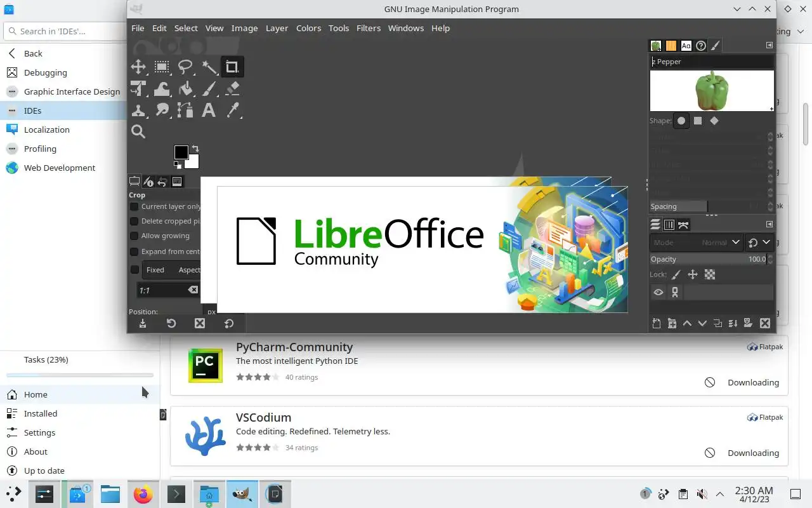Save tool preset icon at bottom
Screen dimensions: 812x508
point(143,323)
